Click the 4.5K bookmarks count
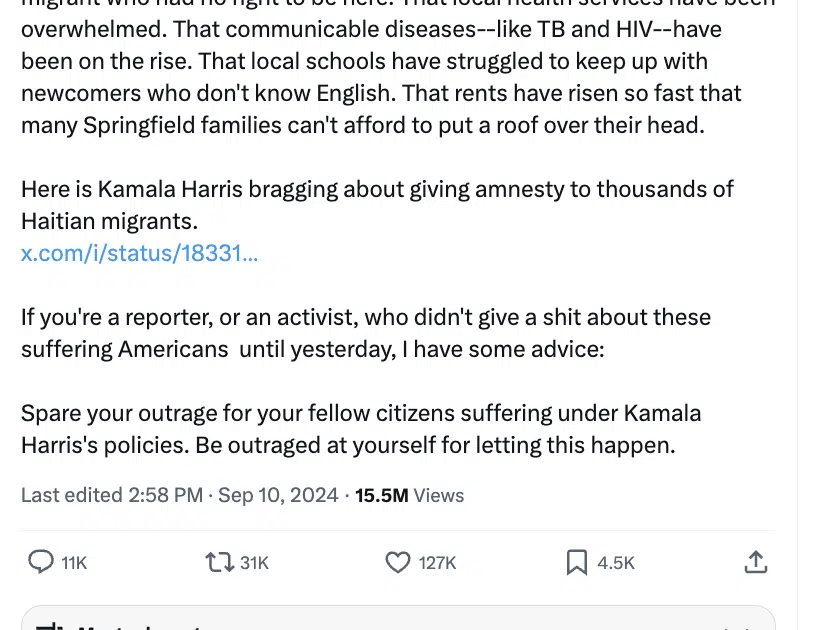 tap(616, 563)
